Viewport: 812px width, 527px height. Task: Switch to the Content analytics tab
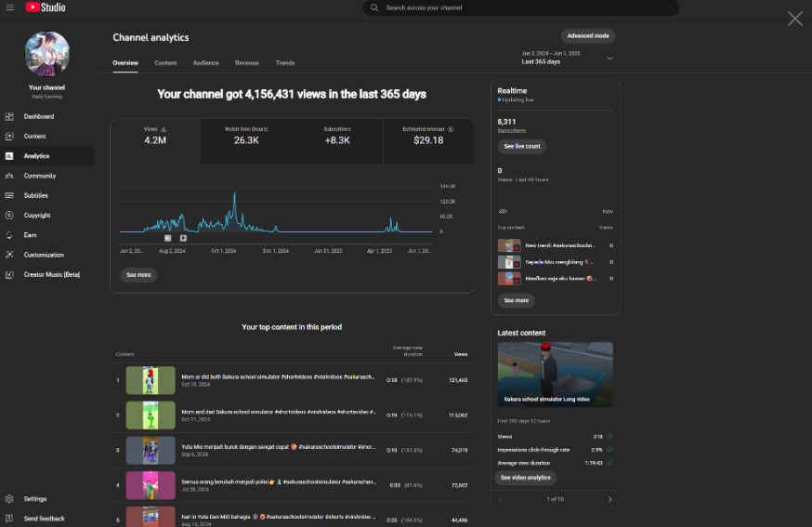click(x=165, y=62)
